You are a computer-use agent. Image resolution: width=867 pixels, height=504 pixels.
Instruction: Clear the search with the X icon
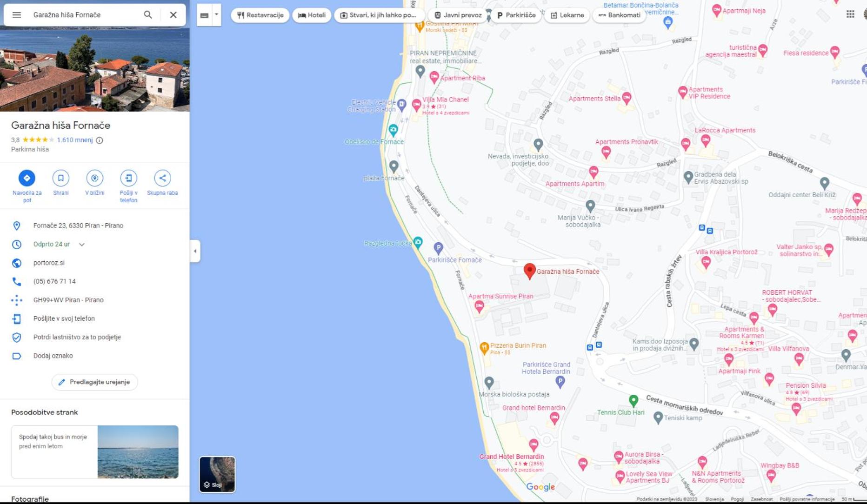(x=173, y=15)
